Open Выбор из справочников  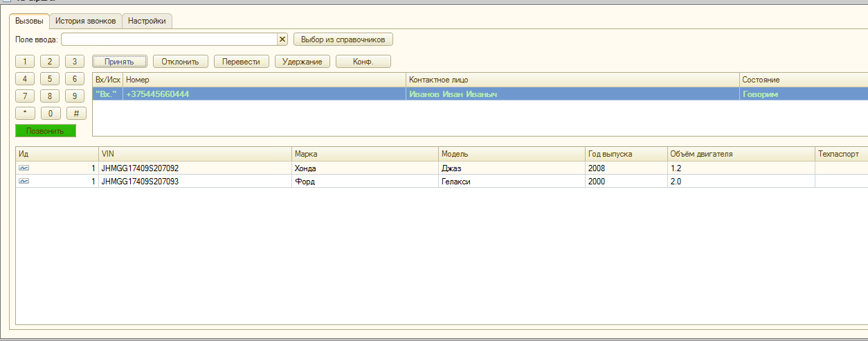343,40
